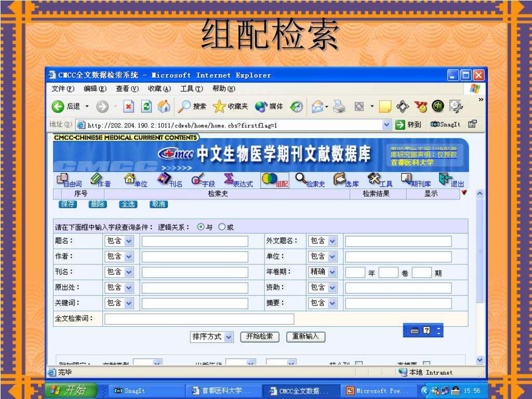Open the 单位 institution search icon
Image resolution: width=532 pixels, height=399 pixels.
(136, 180)
